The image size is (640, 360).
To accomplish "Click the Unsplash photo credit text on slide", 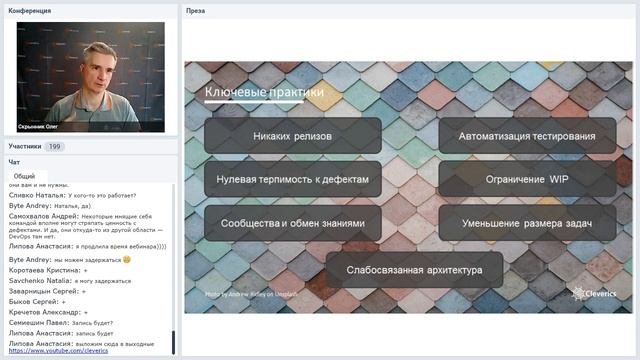I will 251,294.
